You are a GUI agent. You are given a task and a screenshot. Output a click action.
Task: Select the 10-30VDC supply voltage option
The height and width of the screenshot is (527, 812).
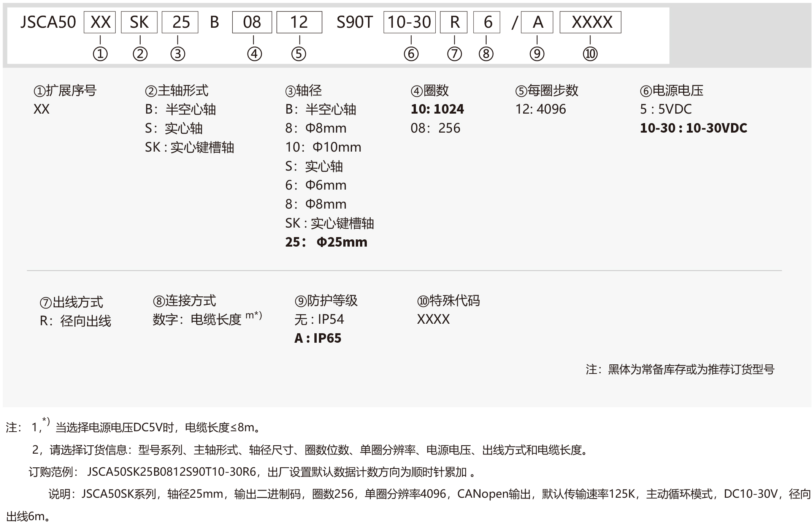point(693,128)
